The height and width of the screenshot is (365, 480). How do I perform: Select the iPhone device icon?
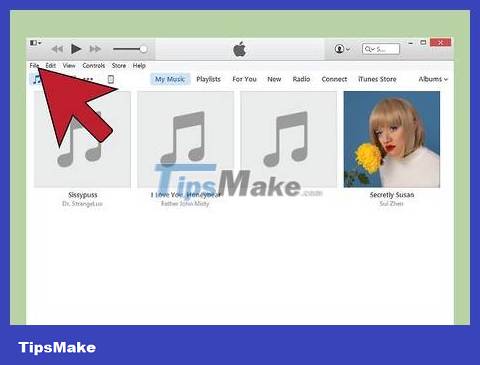(111, 79)
